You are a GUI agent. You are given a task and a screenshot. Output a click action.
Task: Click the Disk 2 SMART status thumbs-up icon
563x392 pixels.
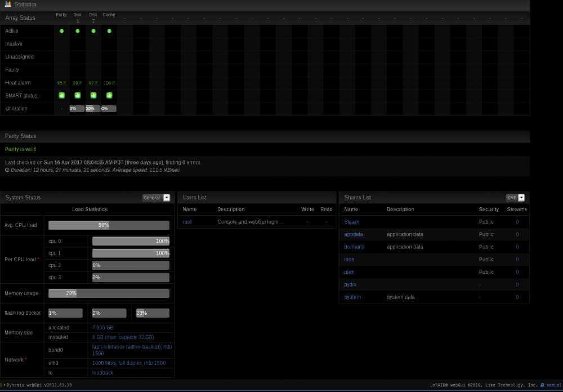[x=93, y=95]
